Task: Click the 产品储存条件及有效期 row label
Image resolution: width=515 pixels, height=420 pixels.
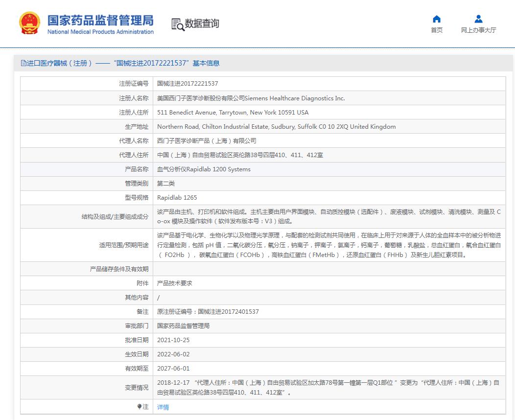Action: point(119,269)
